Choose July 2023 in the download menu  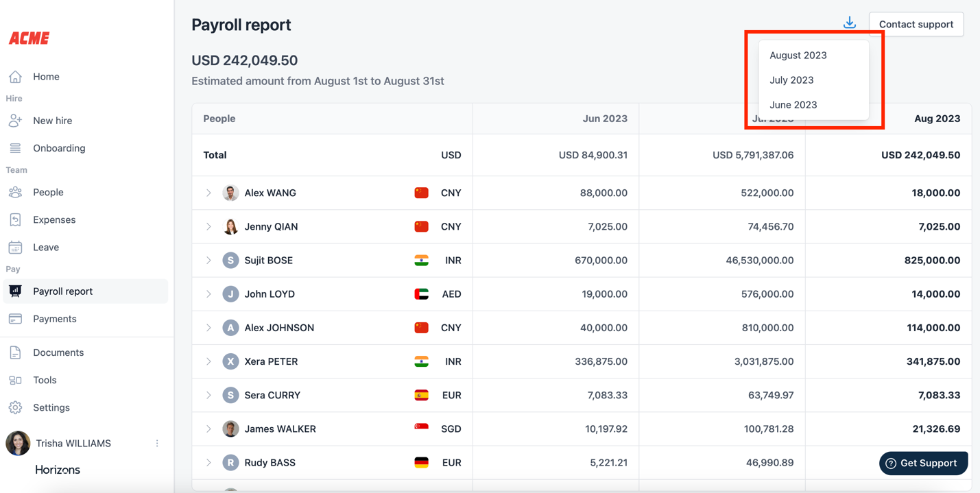coord(791,80)
